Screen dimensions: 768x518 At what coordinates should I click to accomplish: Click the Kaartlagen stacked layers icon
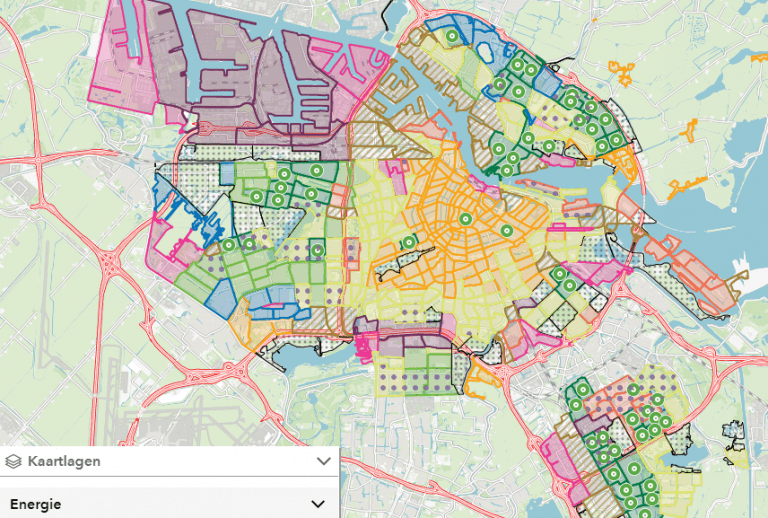[13, 461]
